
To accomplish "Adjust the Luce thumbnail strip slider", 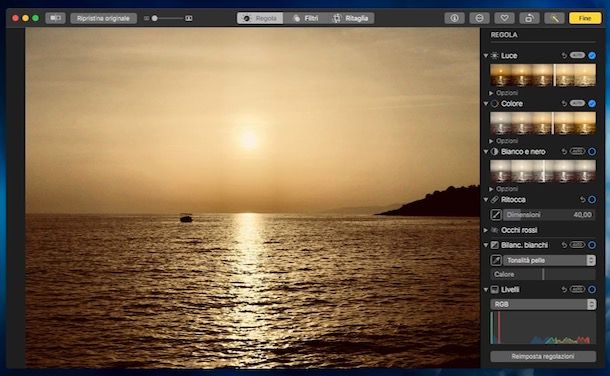I will coord(543,75).
